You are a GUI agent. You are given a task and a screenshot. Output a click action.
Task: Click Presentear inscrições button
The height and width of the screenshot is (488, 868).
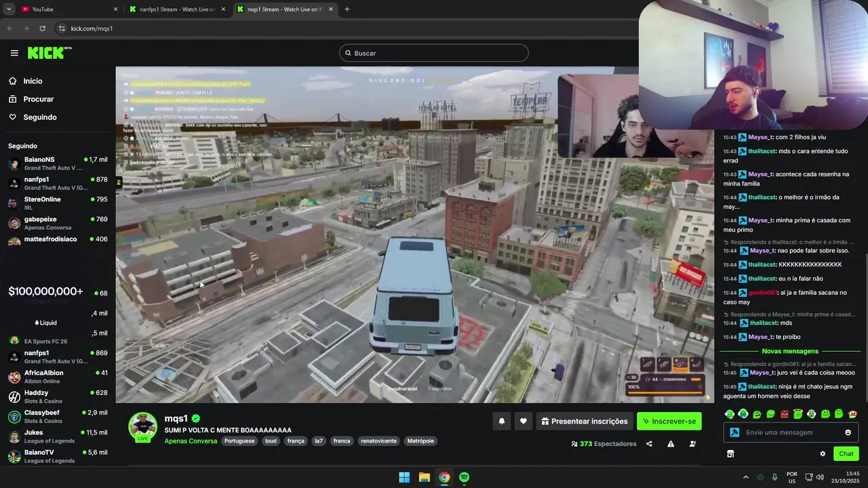pos(585,422)
